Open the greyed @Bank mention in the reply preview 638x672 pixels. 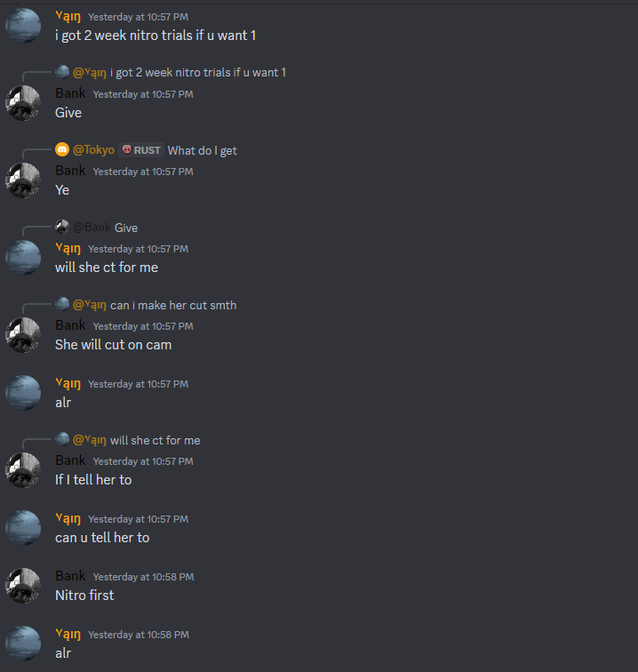(92, 228)
